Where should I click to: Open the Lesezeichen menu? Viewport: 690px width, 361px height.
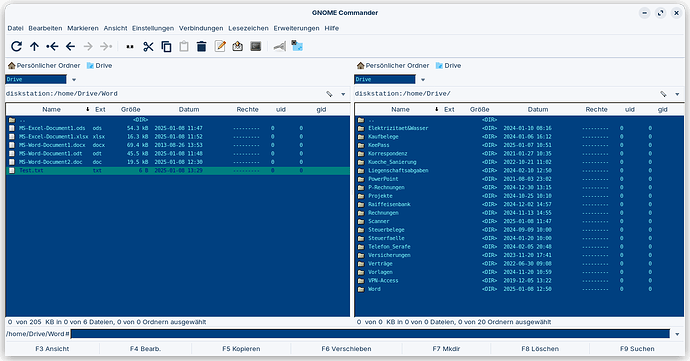click(x=248, y=28)
